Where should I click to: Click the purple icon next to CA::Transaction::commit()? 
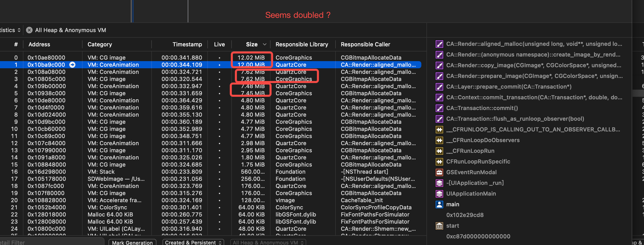point(439,108)
